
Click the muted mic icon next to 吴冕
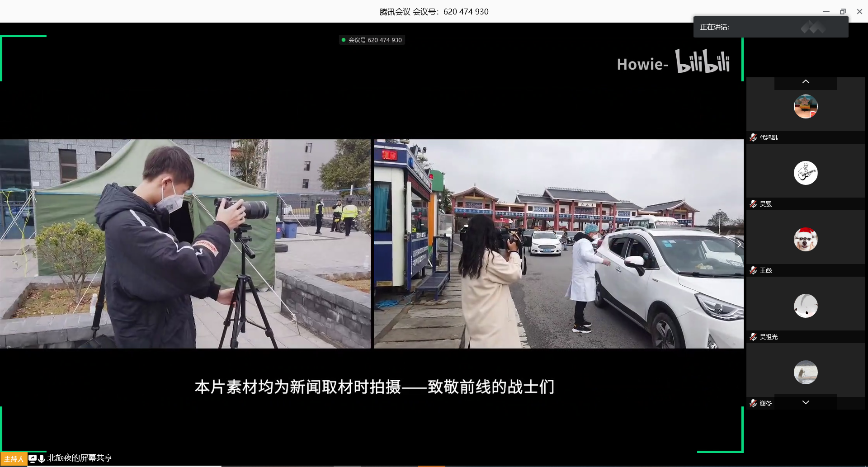pyautogui.click(x=753, y=204)
